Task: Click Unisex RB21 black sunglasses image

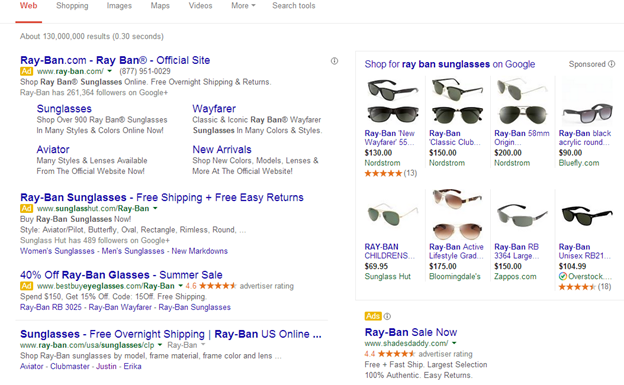Action: pyautogui.click(x=587, y=215)
